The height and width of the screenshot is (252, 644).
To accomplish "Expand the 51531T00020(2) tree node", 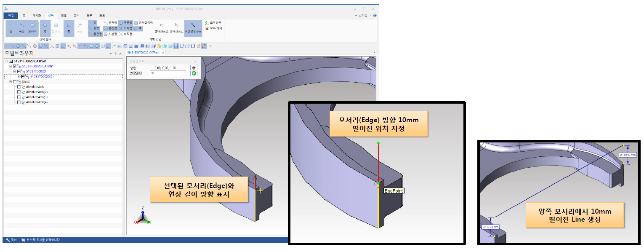I will [x=19, y=77].
